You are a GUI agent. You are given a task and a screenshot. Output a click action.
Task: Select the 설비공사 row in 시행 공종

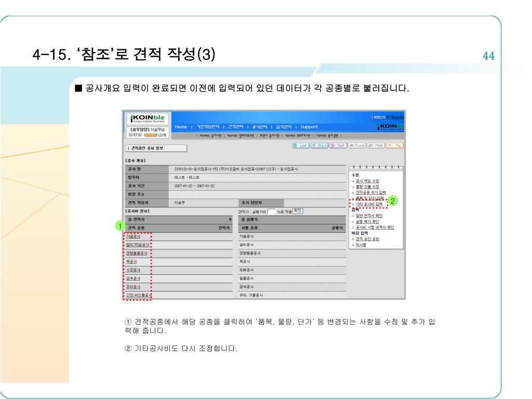(x=292, y=245)
